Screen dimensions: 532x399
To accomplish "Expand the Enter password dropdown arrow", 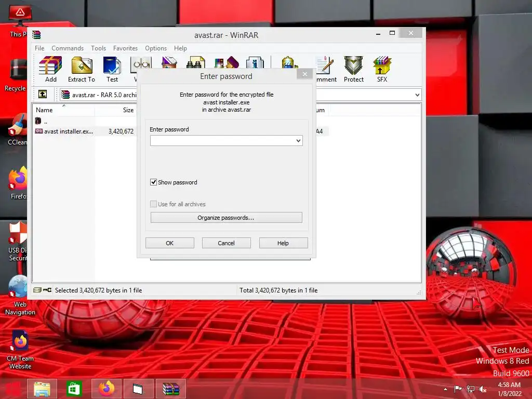I will click(x=298, y=140).
